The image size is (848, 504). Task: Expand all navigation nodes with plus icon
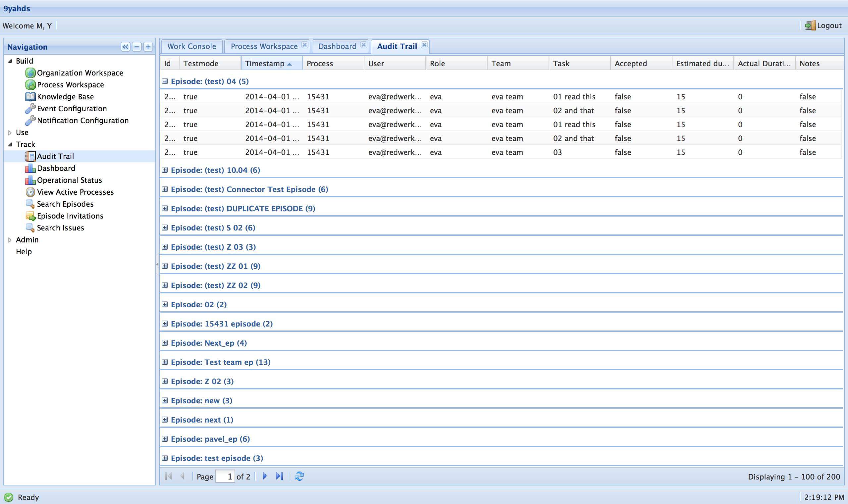pyautogui.click(x=148, y=47)
